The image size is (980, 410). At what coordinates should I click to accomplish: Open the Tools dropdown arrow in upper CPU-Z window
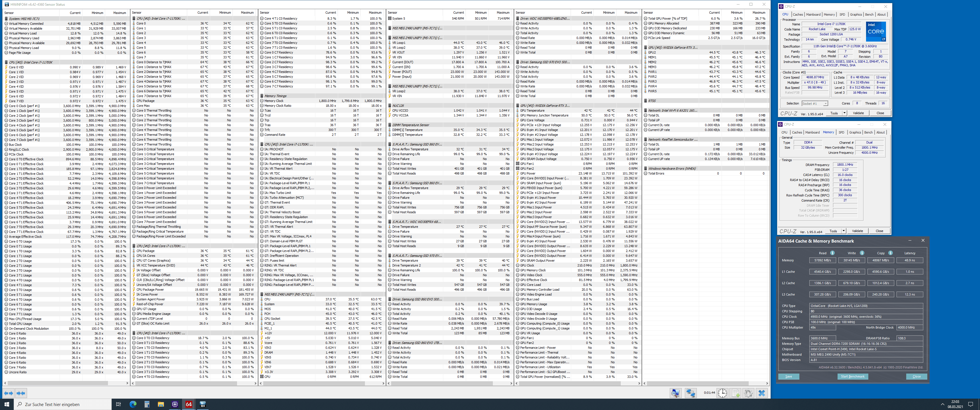pyautogui.click(x=844, y=113)
